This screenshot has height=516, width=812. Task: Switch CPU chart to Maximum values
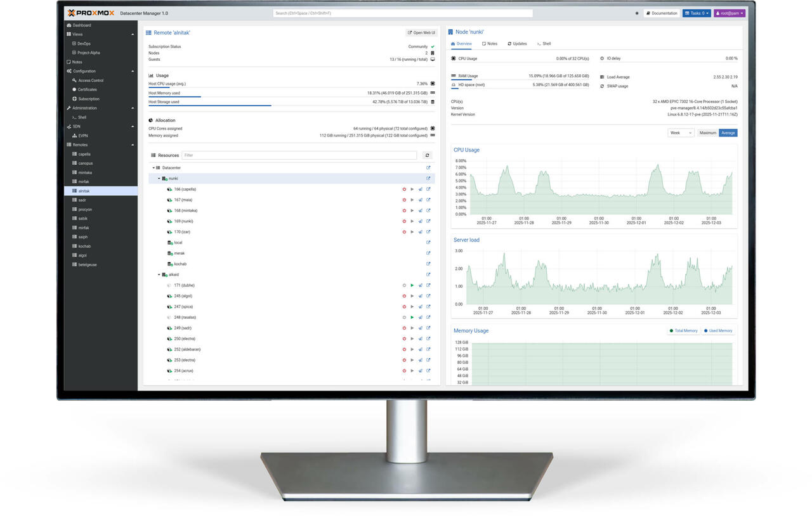[708, 133]
